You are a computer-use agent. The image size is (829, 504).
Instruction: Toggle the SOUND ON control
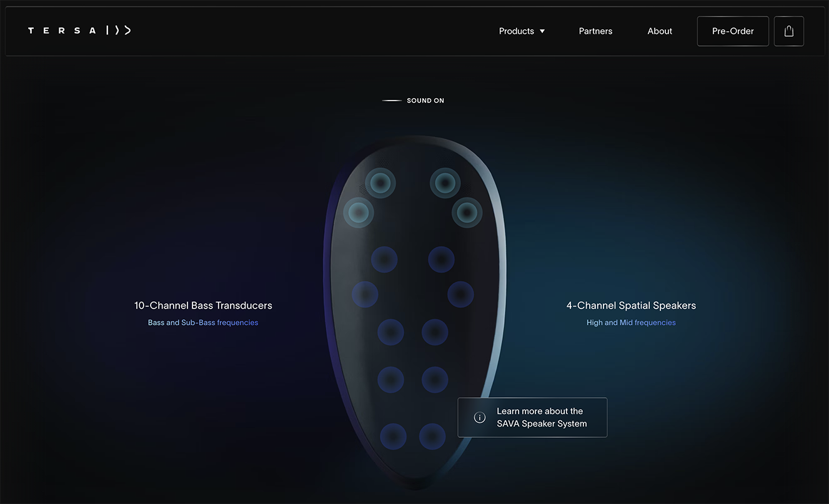pos(413,101)
